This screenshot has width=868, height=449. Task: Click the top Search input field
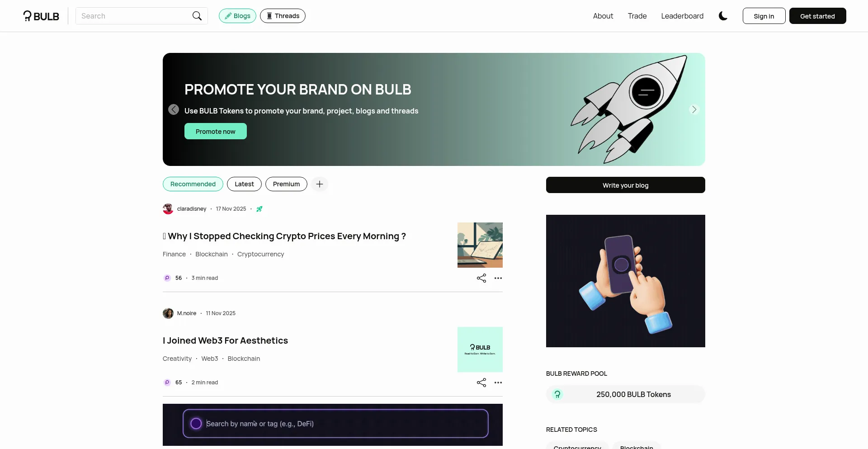point(133,16)
